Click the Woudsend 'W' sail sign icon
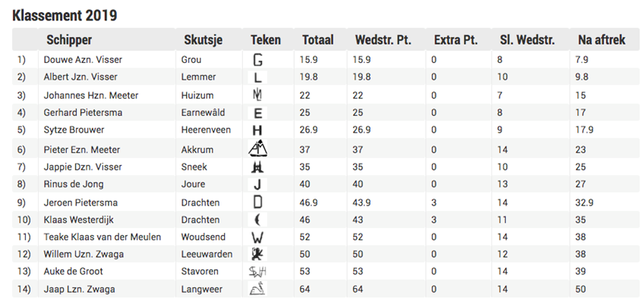The height and width of the screenshot is (301, 644). [x=257, y=237]
